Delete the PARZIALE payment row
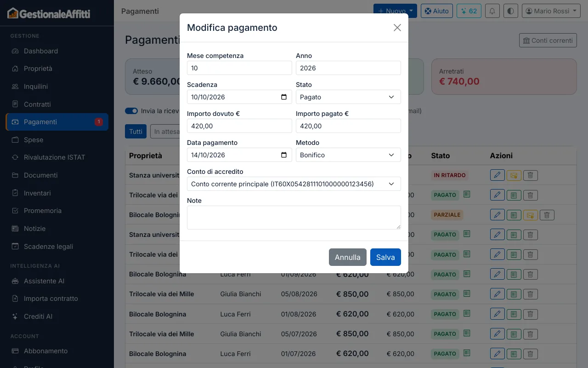Image resolution: width=588 pixels, height=368 pixels. 547,215
